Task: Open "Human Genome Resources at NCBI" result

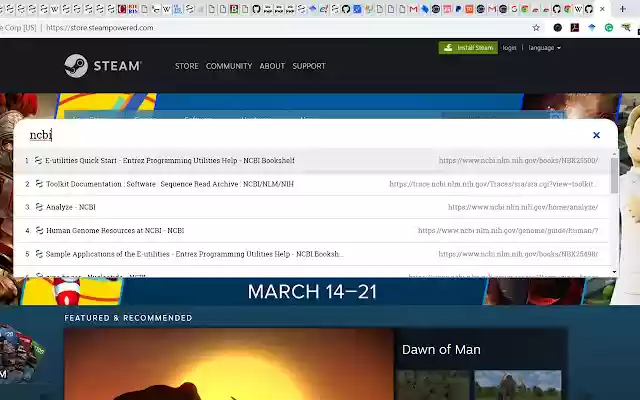Action: (311, 231)
